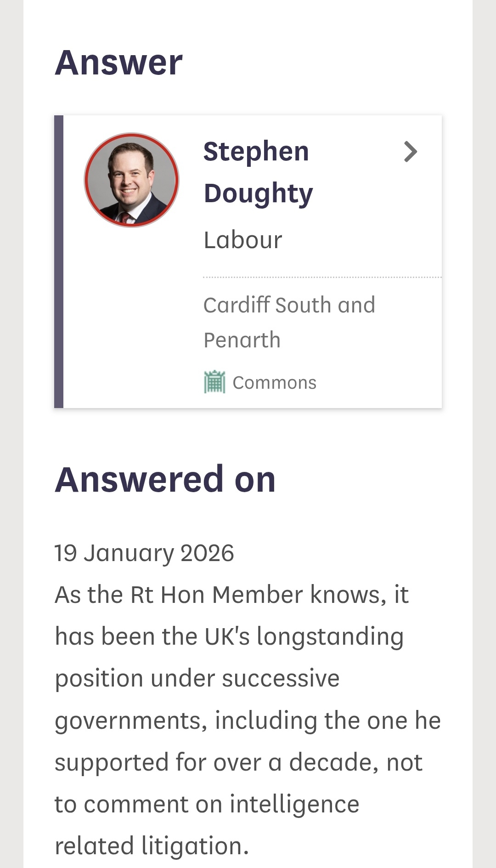
Task: Click the date 19 January 2026
Action: [x=144, y=553]
